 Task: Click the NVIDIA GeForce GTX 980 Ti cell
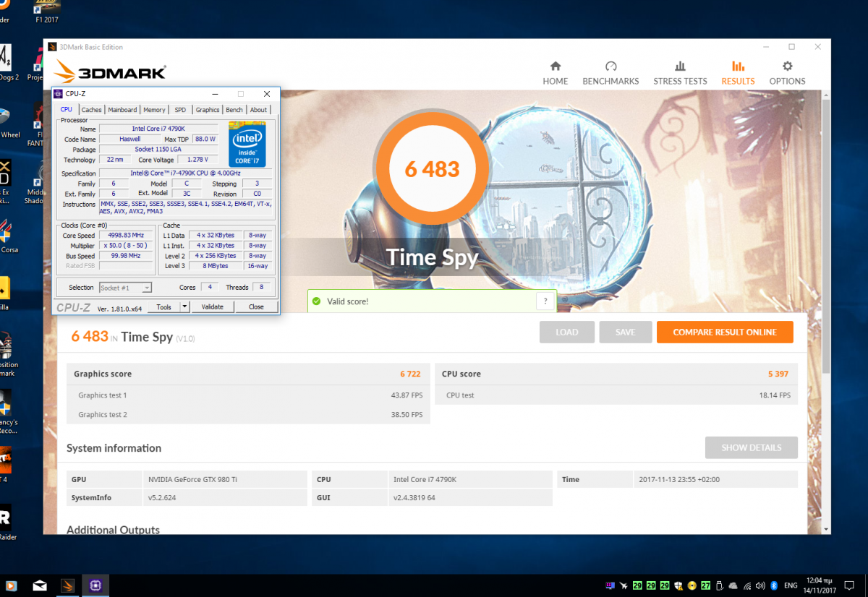[x=225, y=479]
